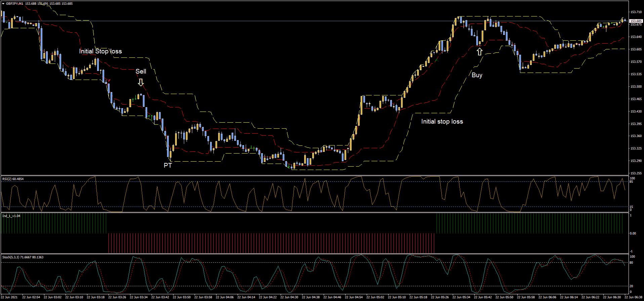The height and width of the screenshot is (301, 644).
Task: Click the current price tag 153.685
Action: pyautogui.click(x=636, y=21)
